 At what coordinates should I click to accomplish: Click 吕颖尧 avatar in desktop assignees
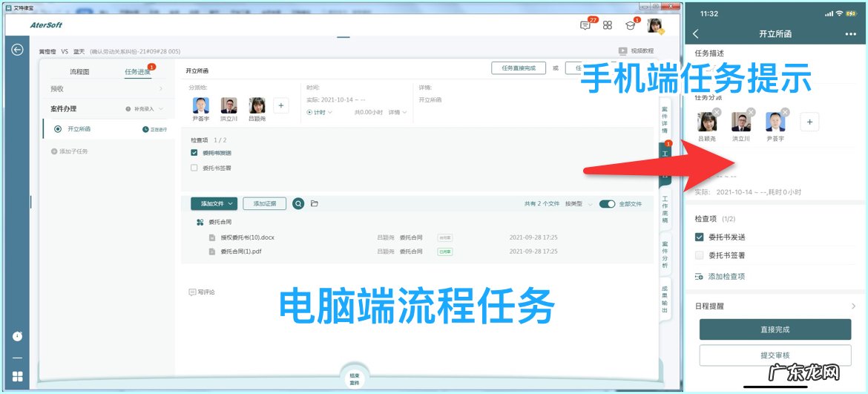257,105
